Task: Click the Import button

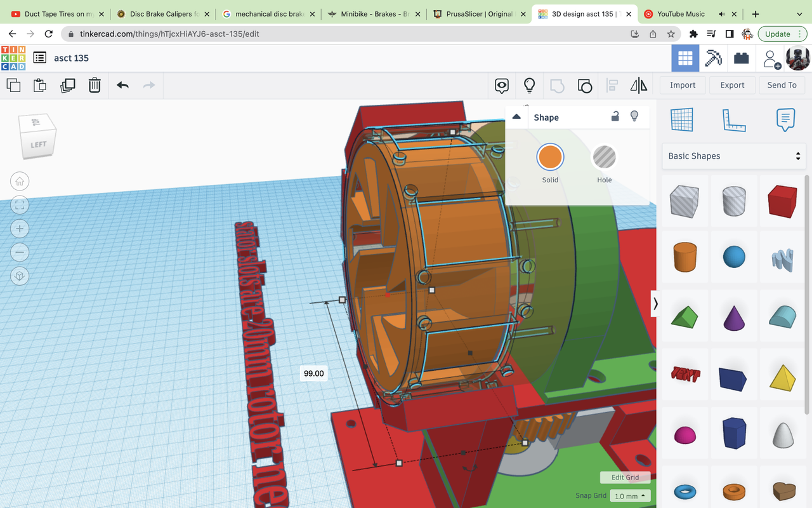Action: 683,85
